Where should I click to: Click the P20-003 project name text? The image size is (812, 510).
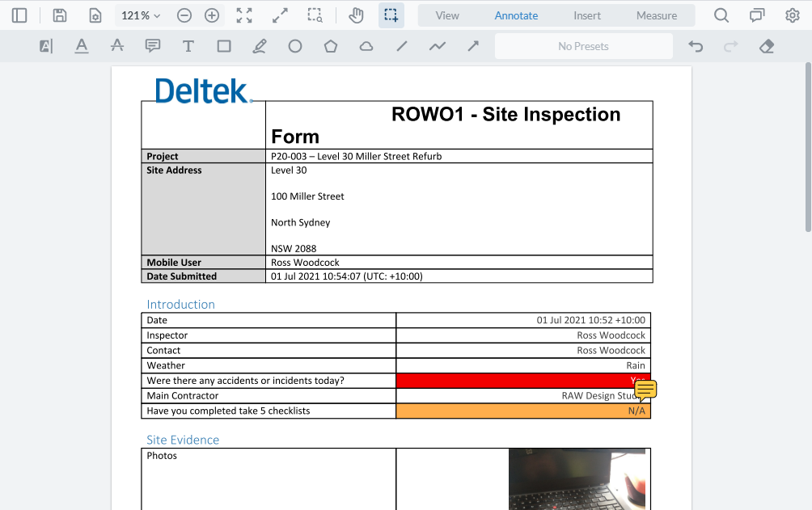(357, 156)
